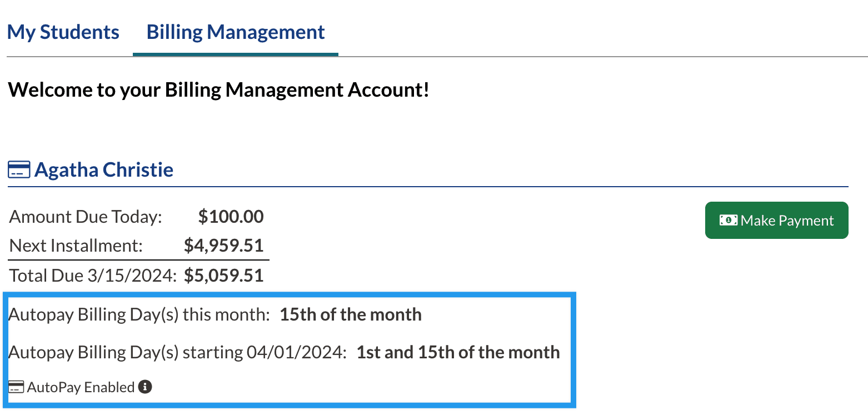Click the AutoPay Enabled status text
Screen dimensions: 868x420
(81, 387)
